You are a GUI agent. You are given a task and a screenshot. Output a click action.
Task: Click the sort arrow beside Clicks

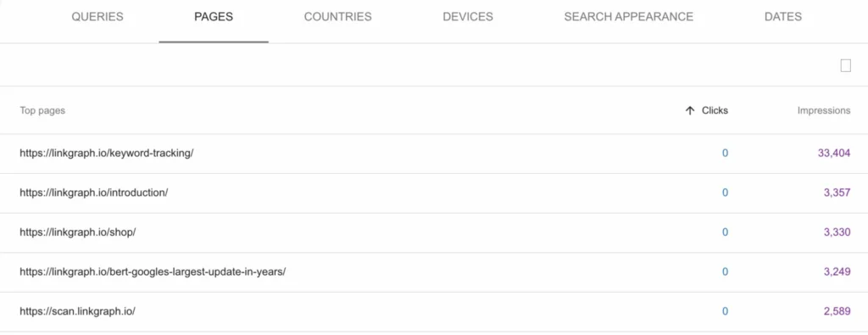point(690,110)
